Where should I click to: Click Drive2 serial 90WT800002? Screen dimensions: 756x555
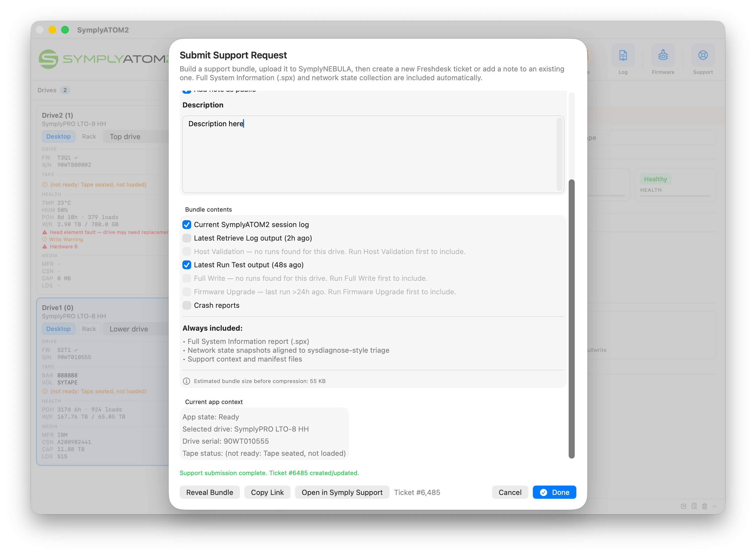[x=74, y=165]
